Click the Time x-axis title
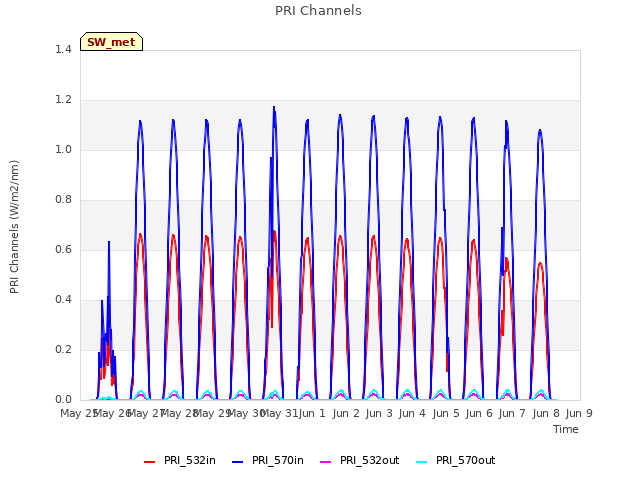Screen dimensions: 640x480 point(566,429)
